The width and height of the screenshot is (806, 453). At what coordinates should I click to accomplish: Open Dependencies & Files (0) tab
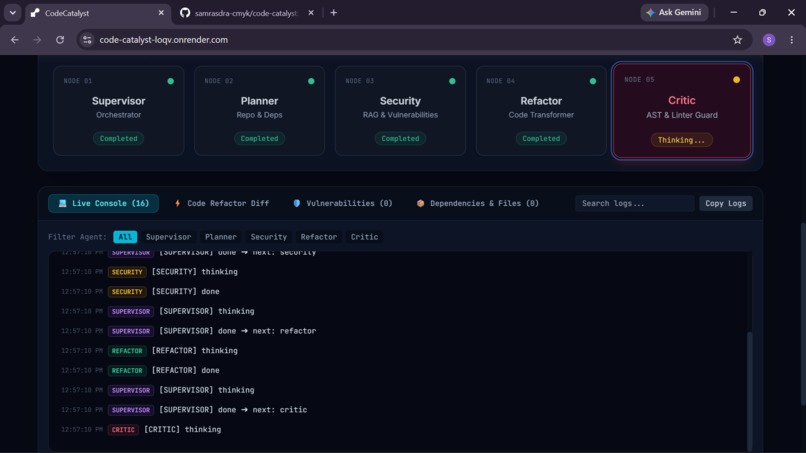click(x=478, y=204)
